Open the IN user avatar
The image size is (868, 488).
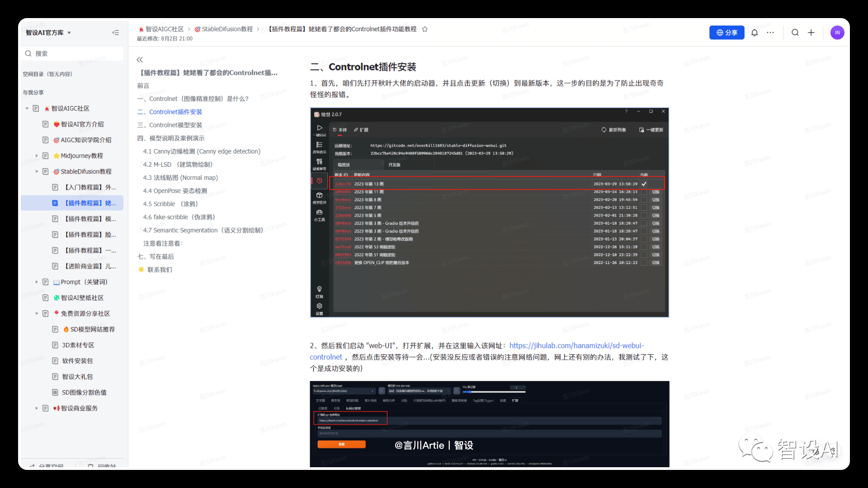coord(837,33)
